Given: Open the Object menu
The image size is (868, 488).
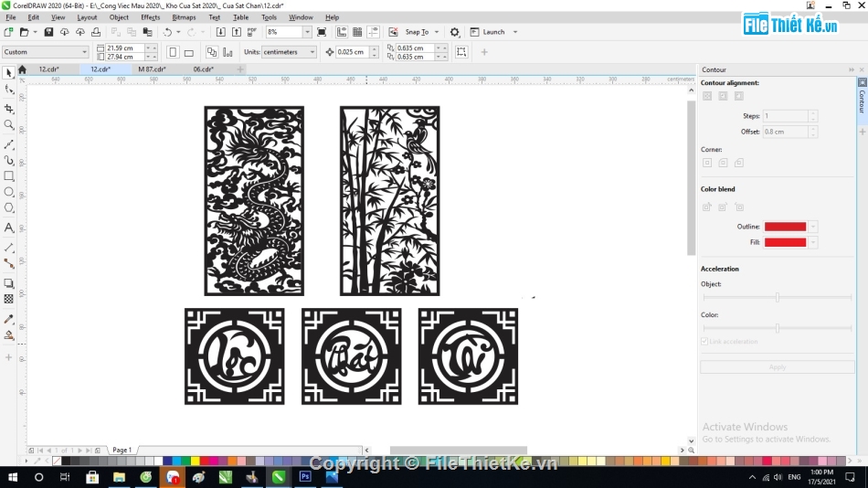Looking at the screenshot, I should 119,17.
